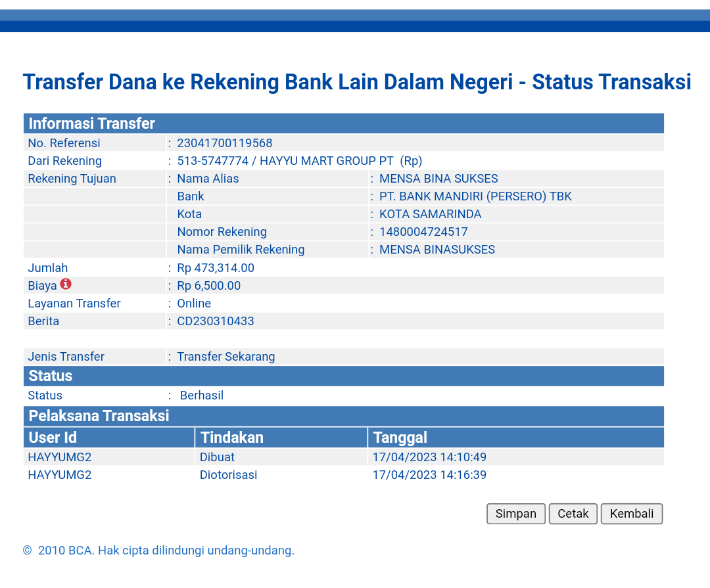Click the source account 513-5747774 text
This screenshot has width=710, height=588.
point(212,161)
